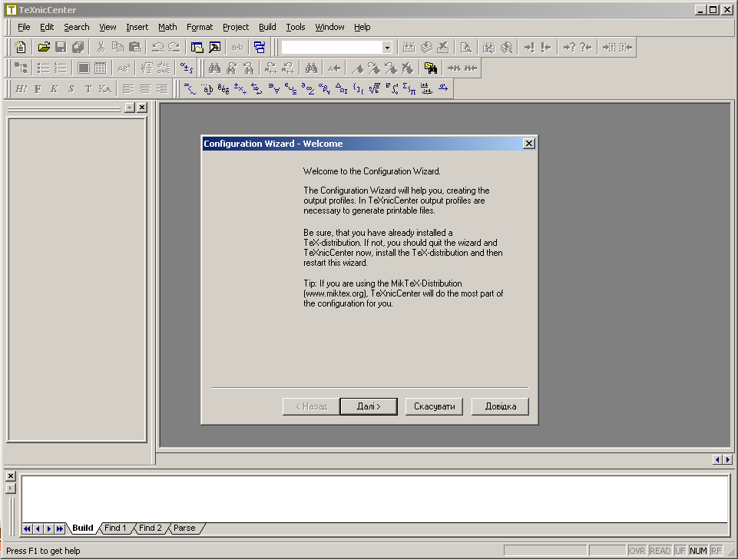Viewport: 738px width, 560px height.
Task: Switch to the Find 1 output tab
Action: 115,529
